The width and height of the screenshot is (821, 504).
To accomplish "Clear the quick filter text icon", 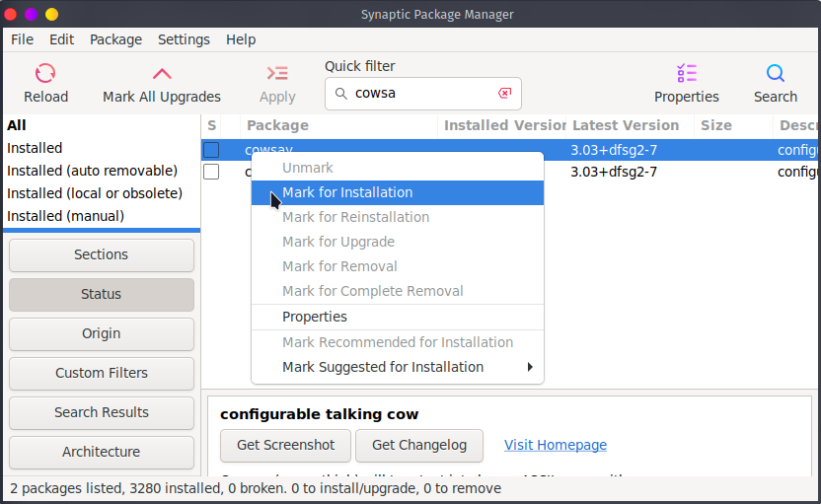I will click(504, 94).
